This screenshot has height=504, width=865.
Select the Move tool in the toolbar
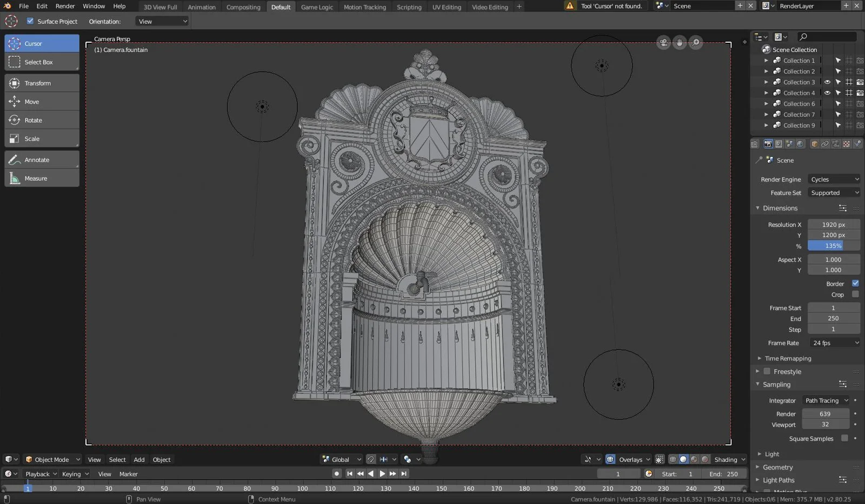click(31, 101)
